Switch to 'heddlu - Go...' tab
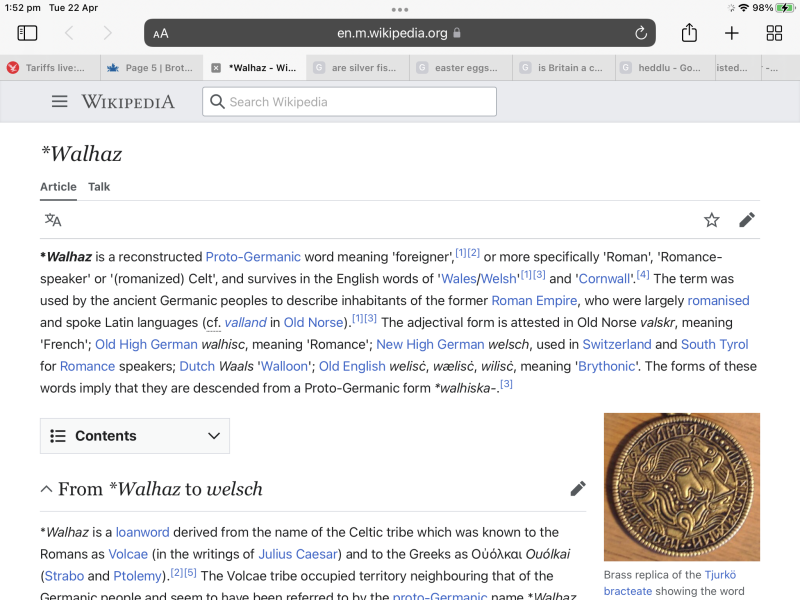800x600 pixels. tap(665, 68)
